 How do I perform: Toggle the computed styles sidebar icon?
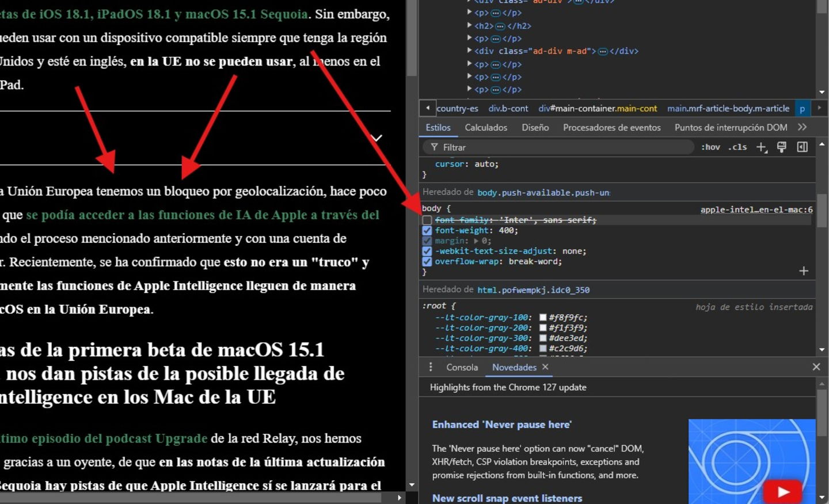[x=803, y=147]
